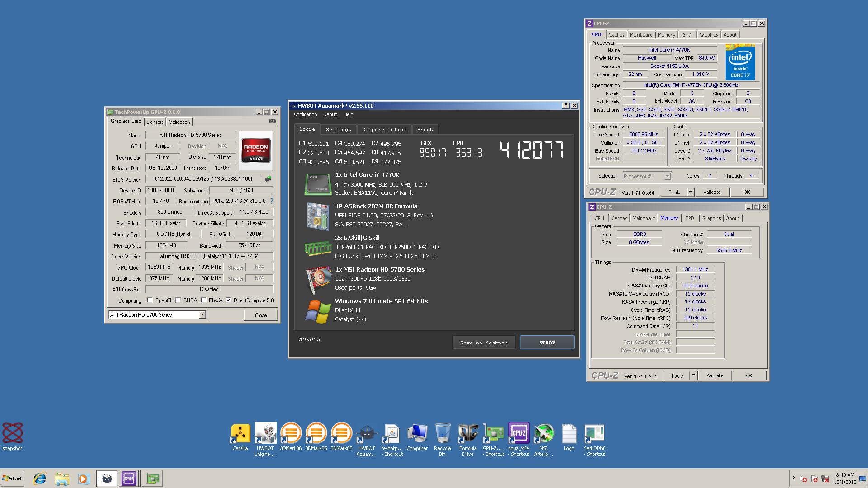Screen dimensions: 868x488
Task: Launch 3DMark06 desktop shortcut
Action: (291, 437)
